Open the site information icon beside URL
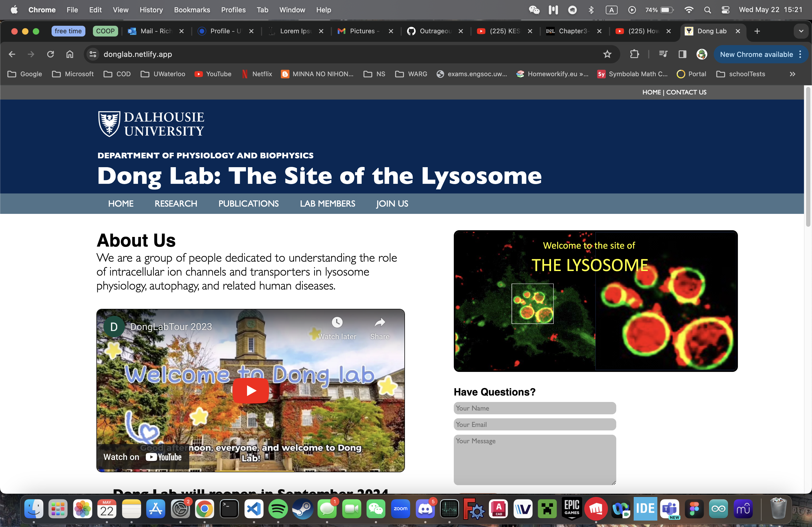This screenshot has height=527, width=812. click(x=93, y=54)
